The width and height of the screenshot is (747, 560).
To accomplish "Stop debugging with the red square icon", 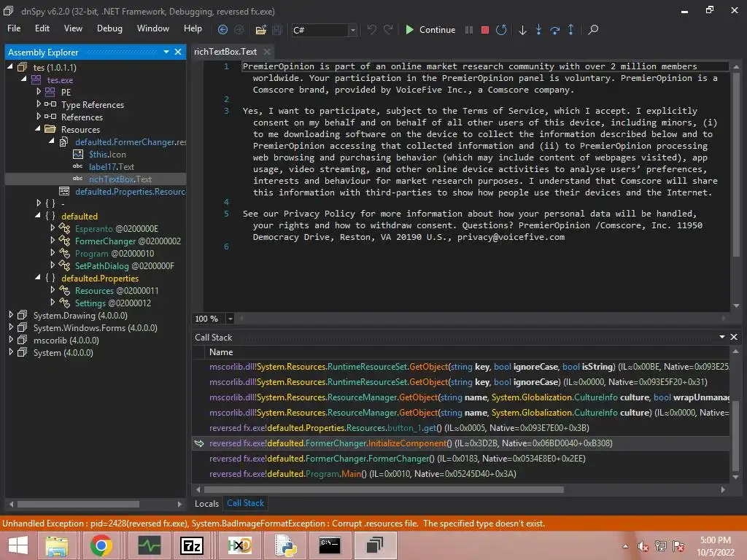I will (485, 29).
